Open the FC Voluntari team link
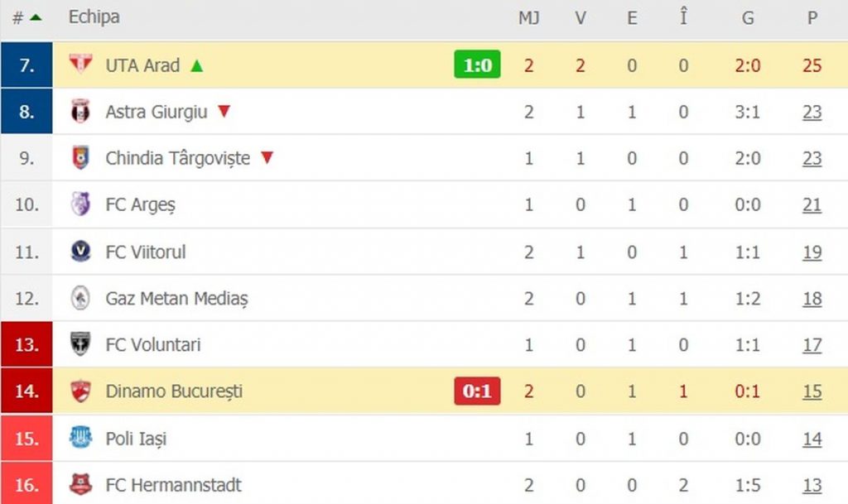 pyautogui.click(x=153, y=344)
